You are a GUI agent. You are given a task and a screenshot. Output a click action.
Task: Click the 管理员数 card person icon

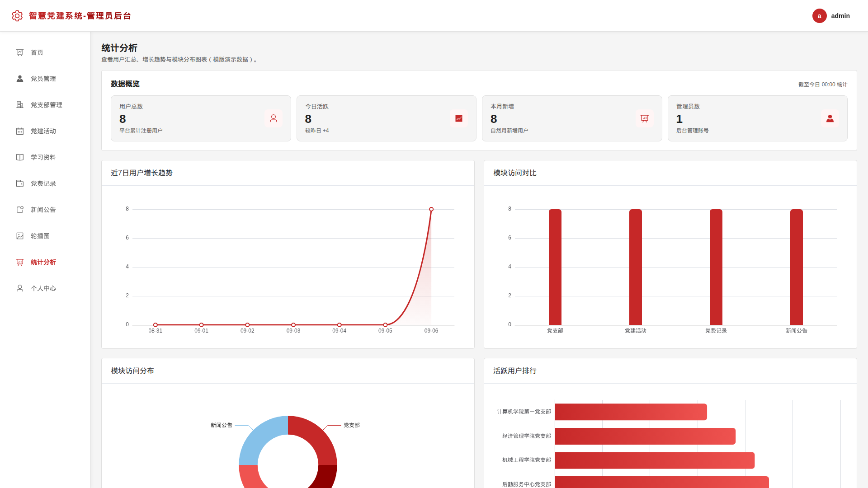tap(830, 118)
